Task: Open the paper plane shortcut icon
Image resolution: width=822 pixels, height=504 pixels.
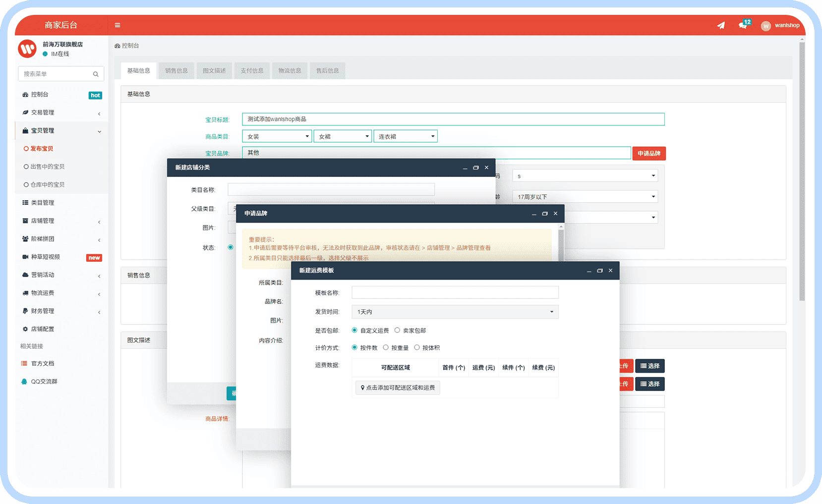Action: tap(721, 25)
